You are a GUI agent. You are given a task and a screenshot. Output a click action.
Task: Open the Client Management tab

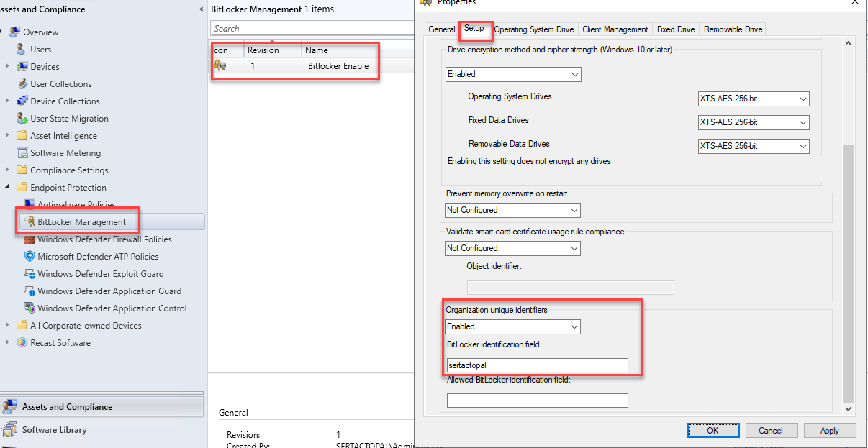pos(615,29)
